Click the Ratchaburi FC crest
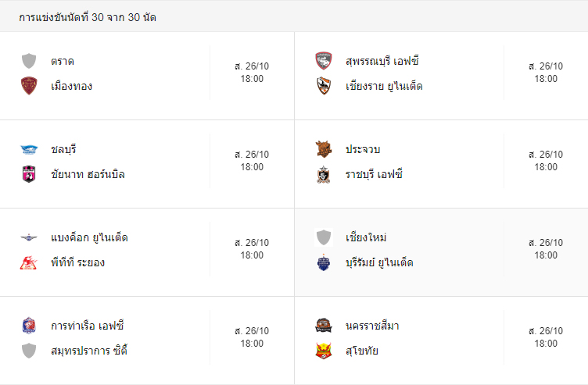The image size is (588, 385). tap(323, 174)
